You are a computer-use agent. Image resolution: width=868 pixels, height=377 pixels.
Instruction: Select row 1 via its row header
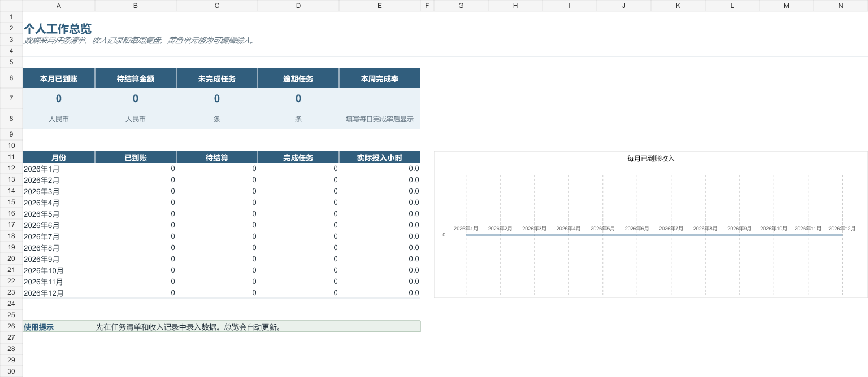tap(11, 17)
